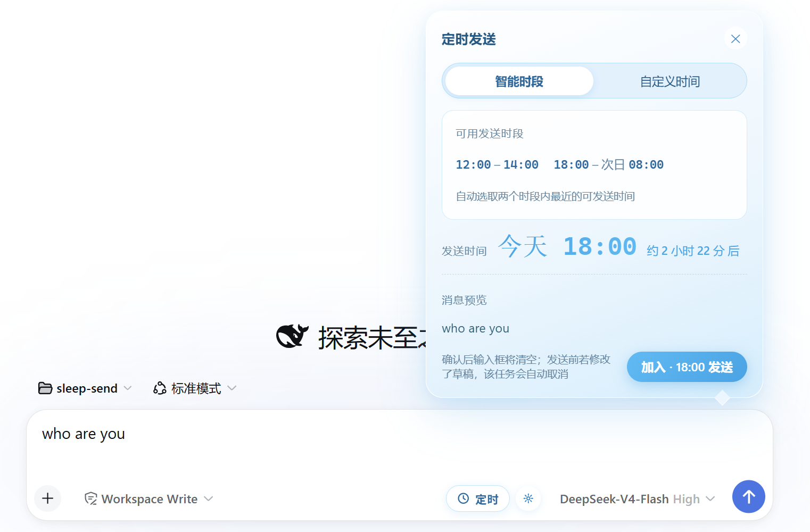The height and width of the screenshot is (532, 810).
Task: Switch to the 自定义时间 tab
Action: [670, 81]
